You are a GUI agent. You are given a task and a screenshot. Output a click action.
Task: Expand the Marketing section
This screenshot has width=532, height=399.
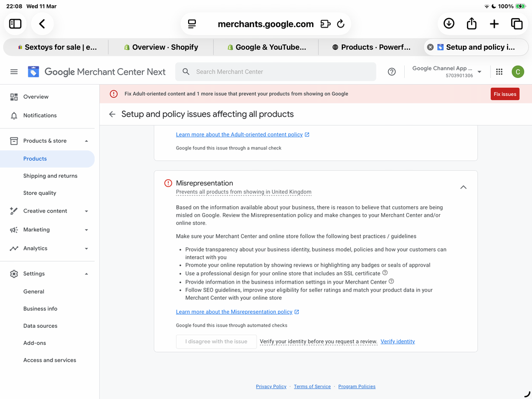[x=86, y=230]
